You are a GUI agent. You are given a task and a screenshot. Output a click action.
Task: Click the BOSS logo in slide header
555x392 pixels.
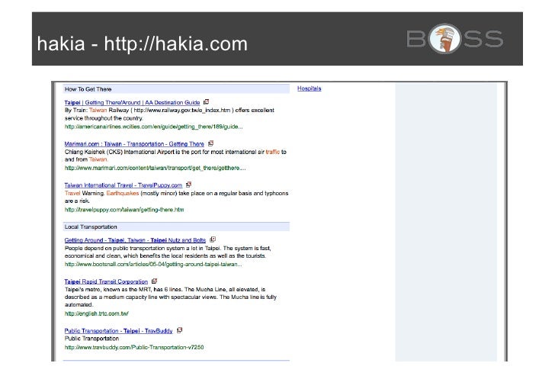point(455,39)
